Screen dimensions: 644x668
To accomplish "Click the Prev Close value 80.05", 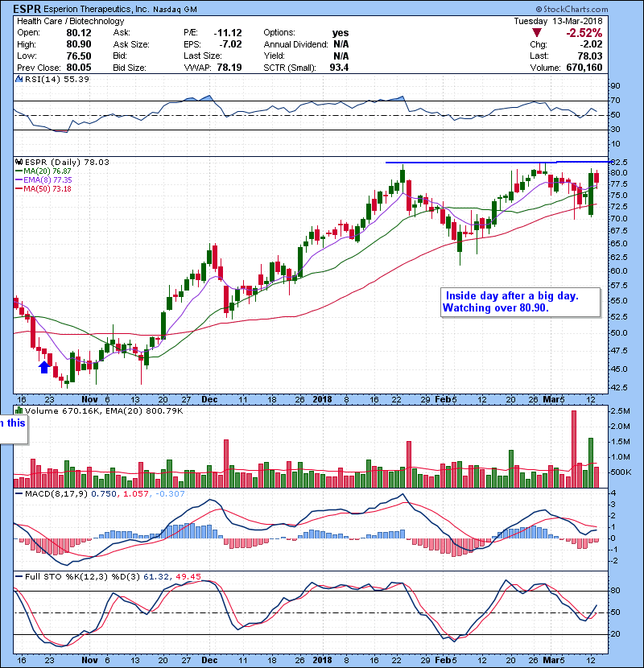I will pos(79,68).
